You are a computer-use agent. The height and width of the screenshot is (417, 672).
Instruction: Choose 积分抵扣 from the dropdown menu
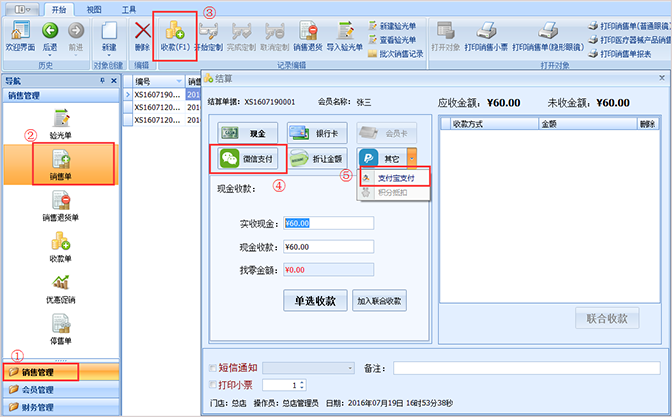click(394, 192)
